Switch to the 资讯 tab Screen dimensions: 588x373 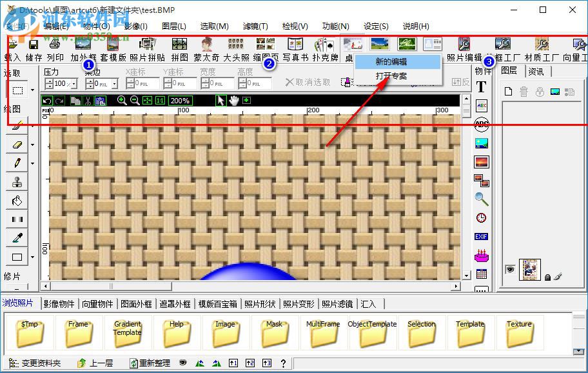[x=535, y=71]
